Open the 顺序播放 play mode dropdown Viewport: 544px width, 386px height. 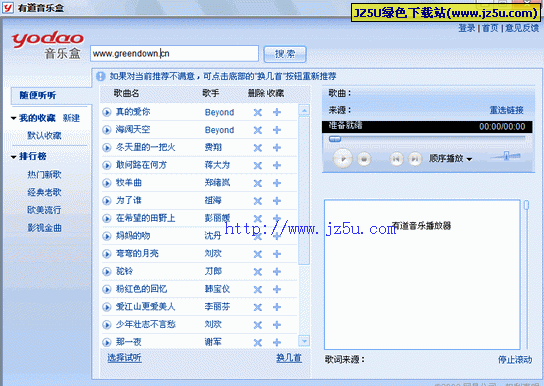(451, 159)
